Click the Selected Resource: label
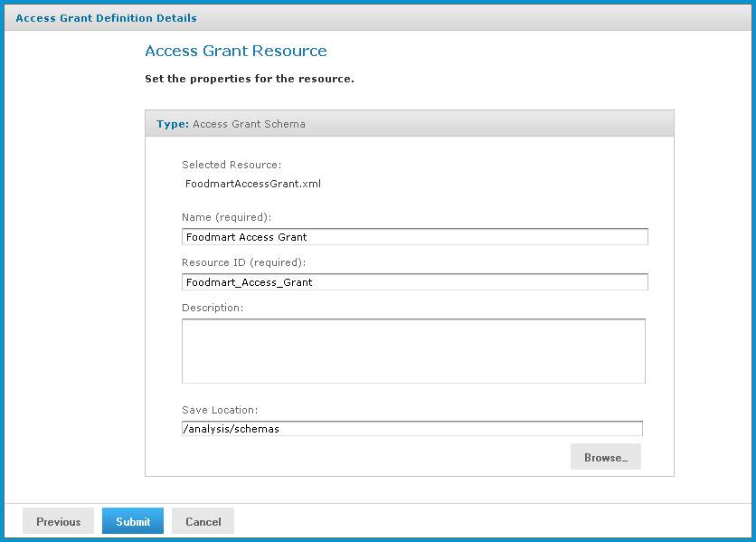756x542 pixels. click(x=232, y=165)
